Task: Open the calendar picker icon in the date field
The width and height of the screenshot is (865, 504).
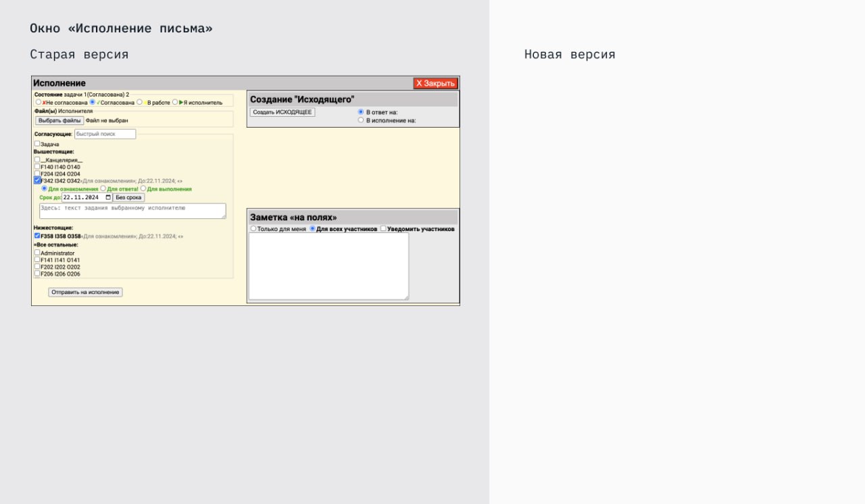Action: tap(108, 197)
